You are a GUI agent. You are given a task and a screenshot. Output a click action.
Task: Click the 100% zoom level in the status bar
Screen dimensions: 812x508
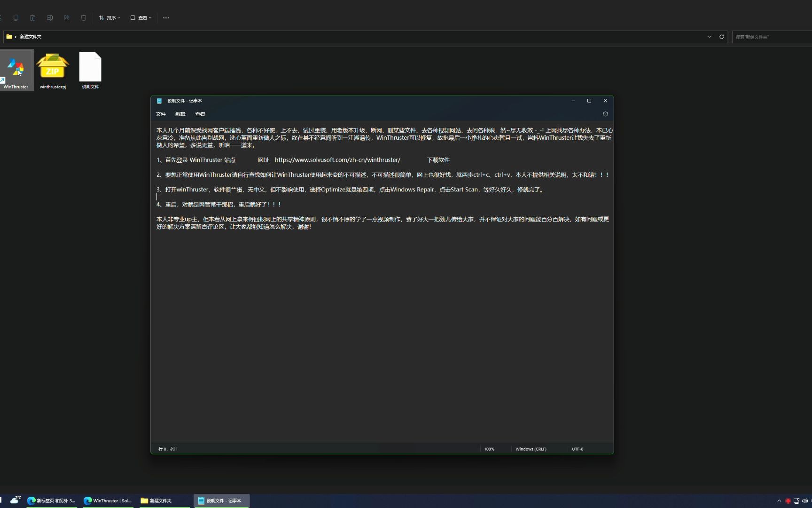tap(489, 449)
